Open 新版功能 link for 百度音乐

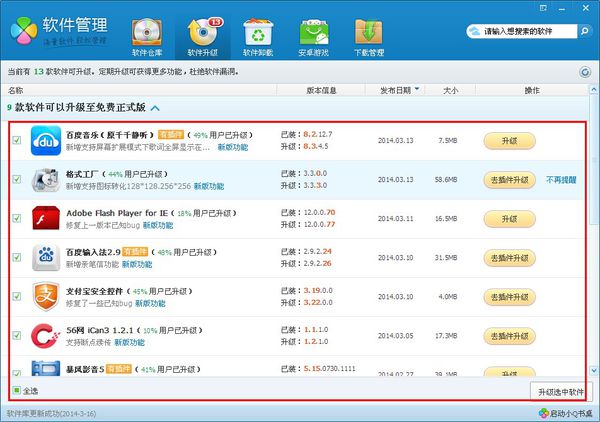point(233,147)
